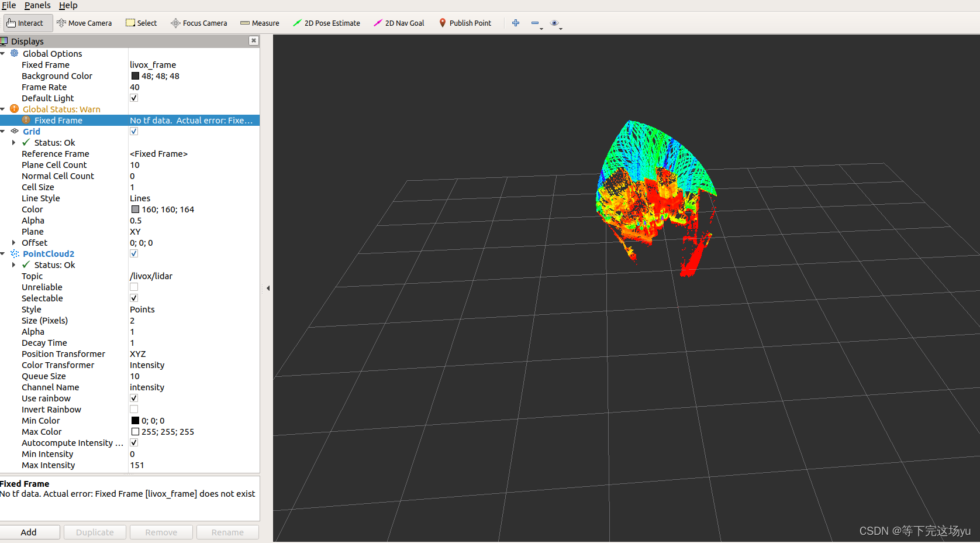This screenshot has height=543, width=980.
Task: Select the Interact tool
Action: [x=28, y=23]
